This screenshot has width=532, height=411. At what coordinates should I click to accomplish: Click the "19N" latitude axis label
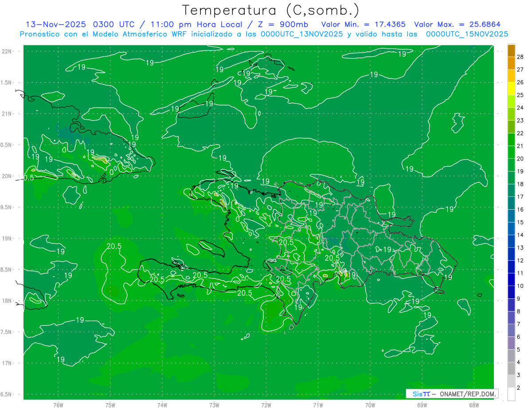[x=7, y=239]
